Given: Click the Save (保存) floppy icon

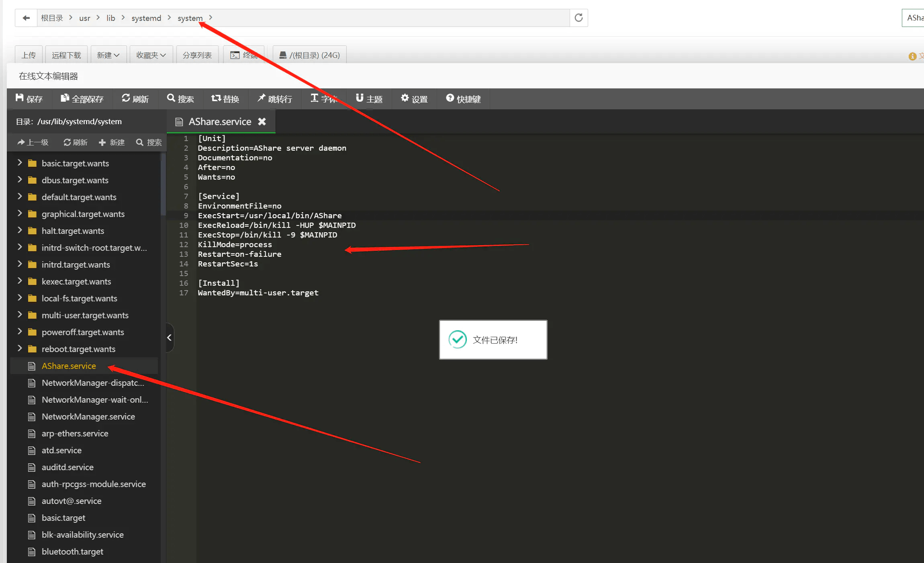Looking at the screenshot, I should (19, 98).
